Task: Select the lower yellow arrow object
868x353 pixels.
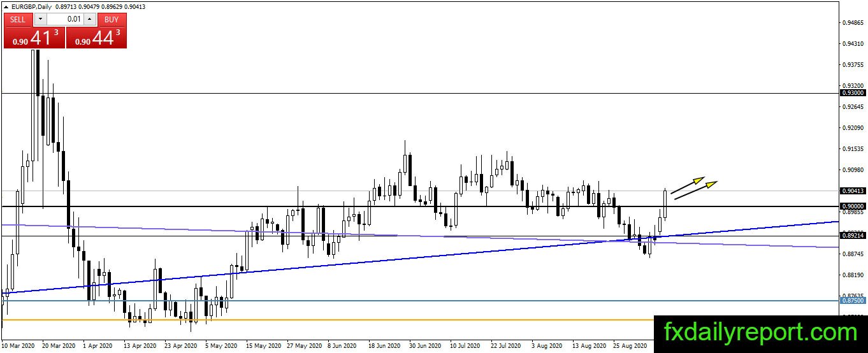Action: pyautogui.click(x=696, y=190)
